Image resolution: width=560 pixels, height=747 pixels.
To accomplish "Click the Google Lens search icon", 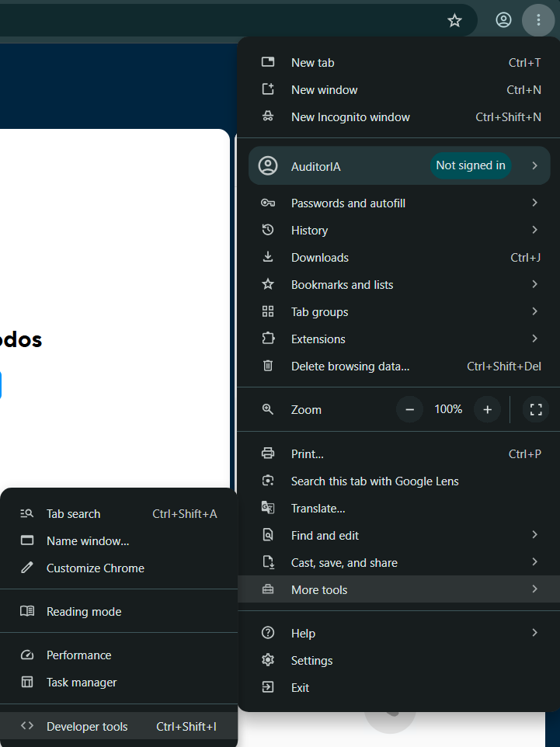I will tap(268, 481).
